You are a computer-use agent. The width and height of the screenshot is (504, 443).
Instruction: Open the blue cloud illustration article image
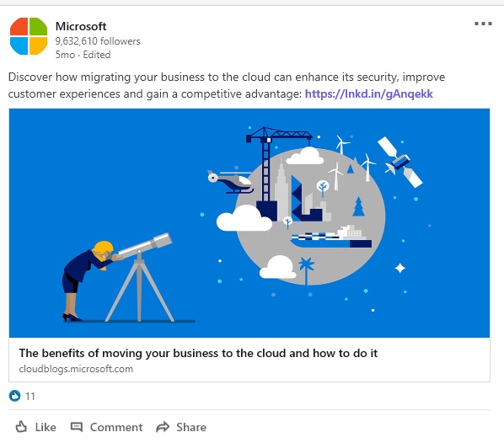coord(249,223)
